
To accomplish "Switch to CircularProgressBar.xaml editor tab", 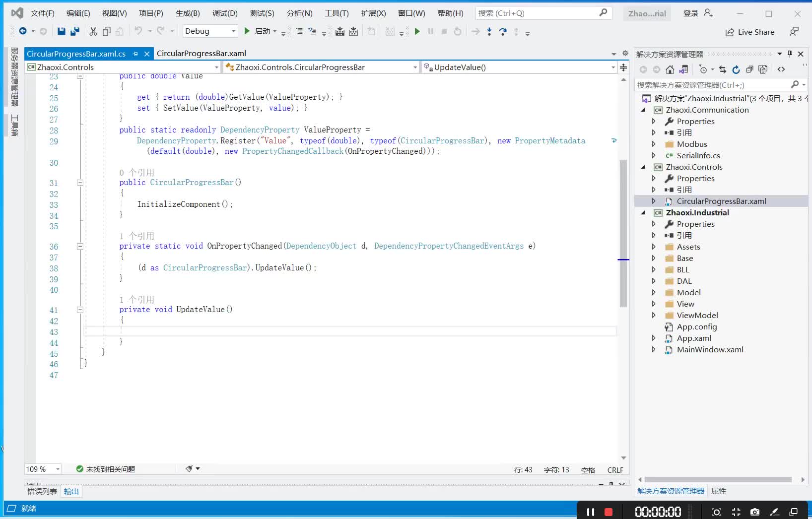I will [201, 53].
